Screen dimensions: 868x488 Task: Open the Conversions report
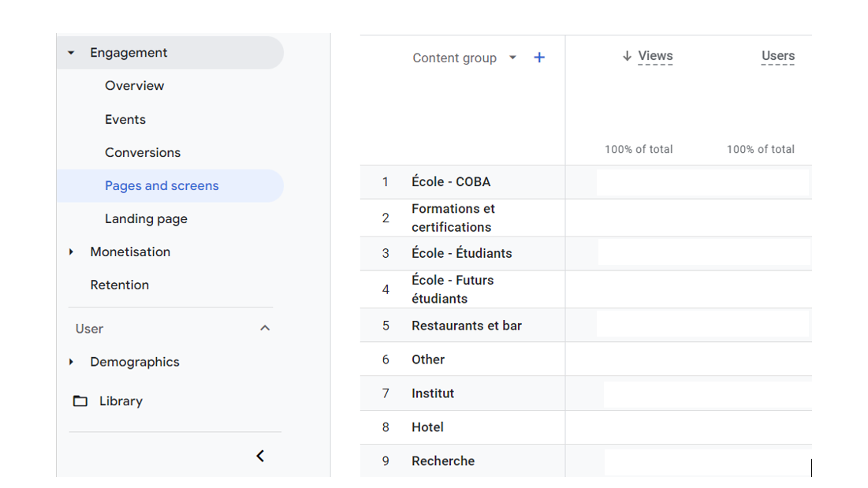[143, 153]
